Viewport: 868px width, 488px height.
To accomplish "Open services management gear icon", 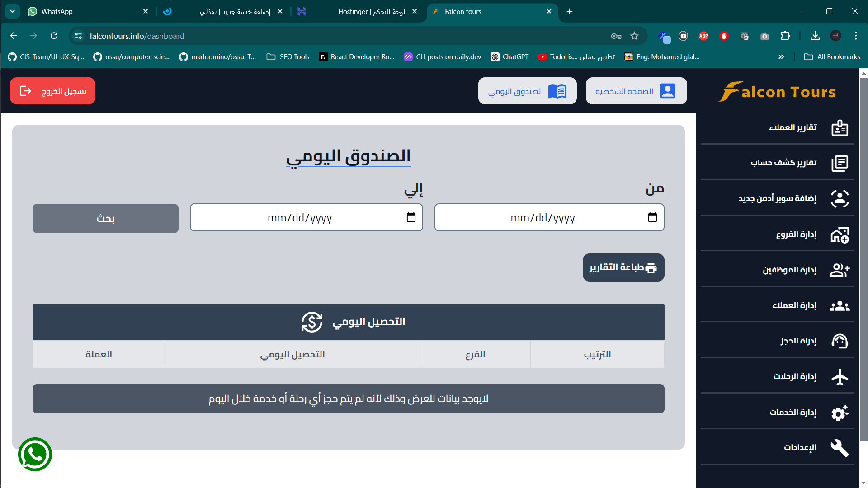I will tap(840, 413).
